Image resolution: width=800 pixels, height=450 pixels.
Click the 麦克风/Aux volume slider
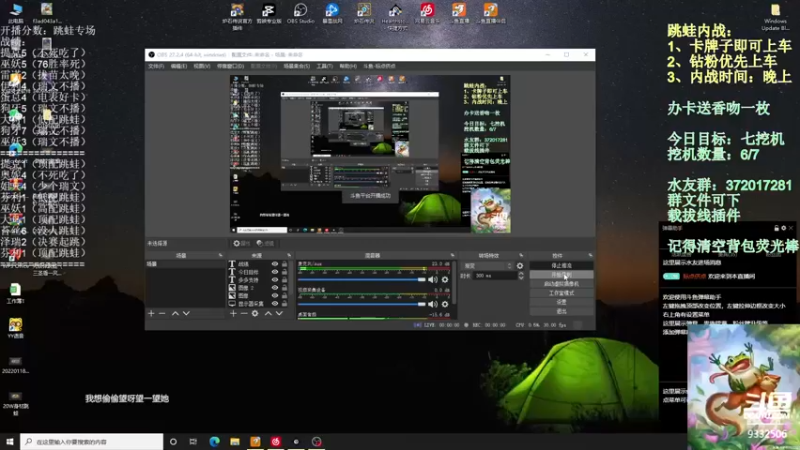(x=362, y=280)
